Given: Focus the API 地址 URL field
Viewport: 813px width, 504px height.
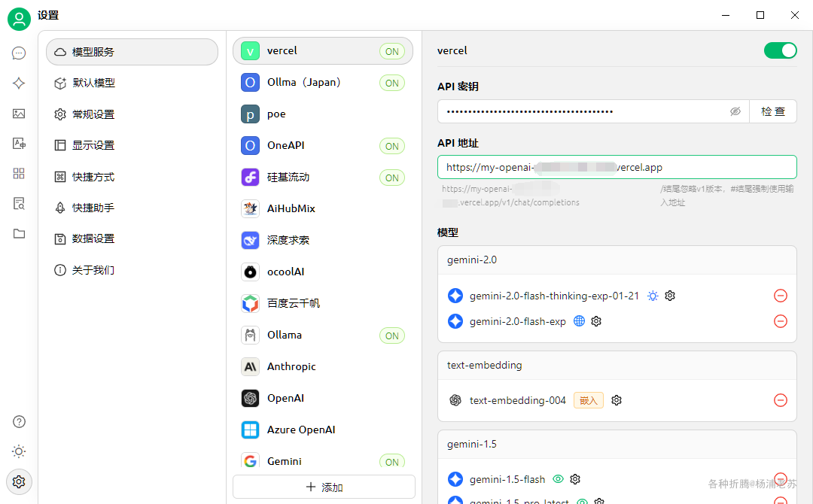Looking at the screenshot, I should 617,167.
